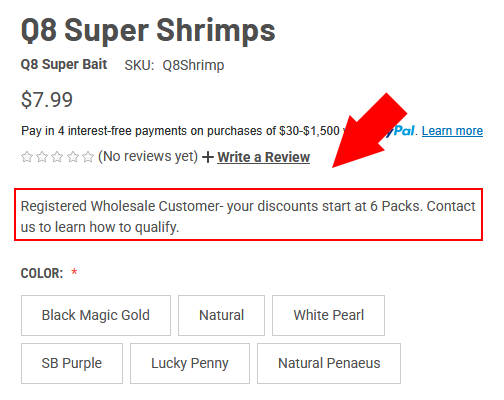
Task: Open the Write a Review link
Action: pos(264,157)
